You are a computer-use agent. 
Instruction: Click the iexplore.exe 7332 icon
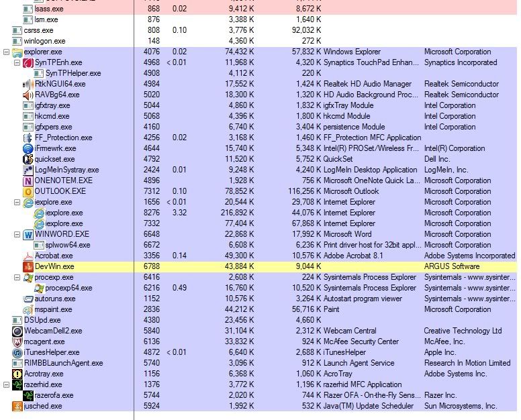click(x=39, y=224)
